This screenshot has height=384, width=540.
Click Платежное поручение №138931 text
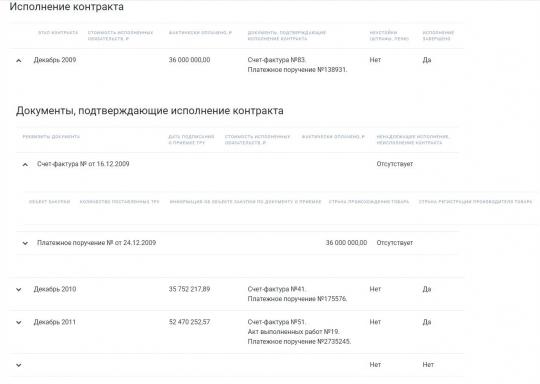[x=297, y=70]
